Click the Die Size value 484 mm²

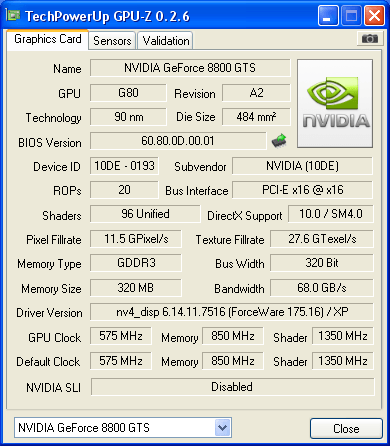coord(256,117)
